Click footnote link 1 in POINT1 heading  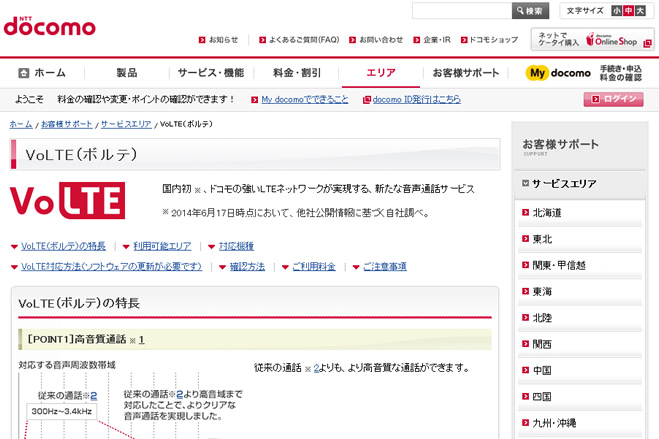141,340
